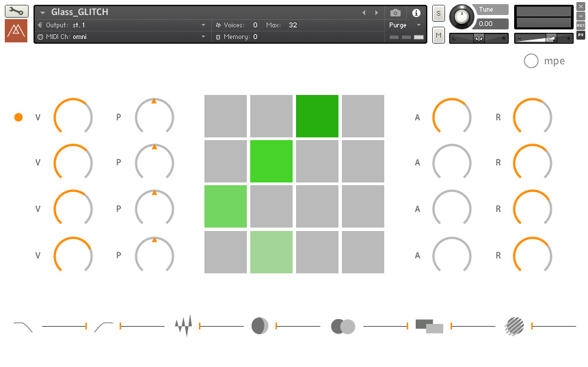This screenshot has width=588, height=367.
Task: Click the last gray pad in row four
Action: [x=363, y=252]
